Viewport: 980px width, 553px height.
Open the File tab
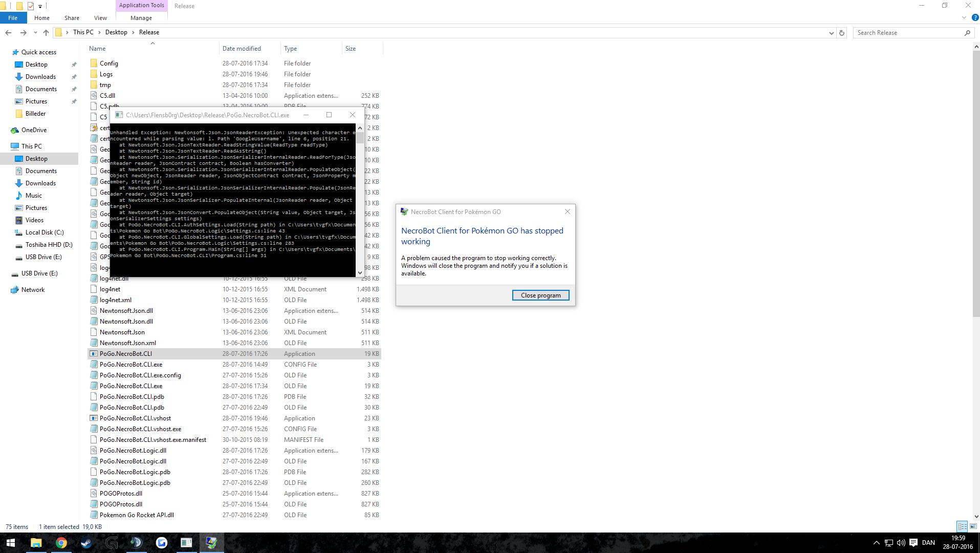tap(13, 18)
